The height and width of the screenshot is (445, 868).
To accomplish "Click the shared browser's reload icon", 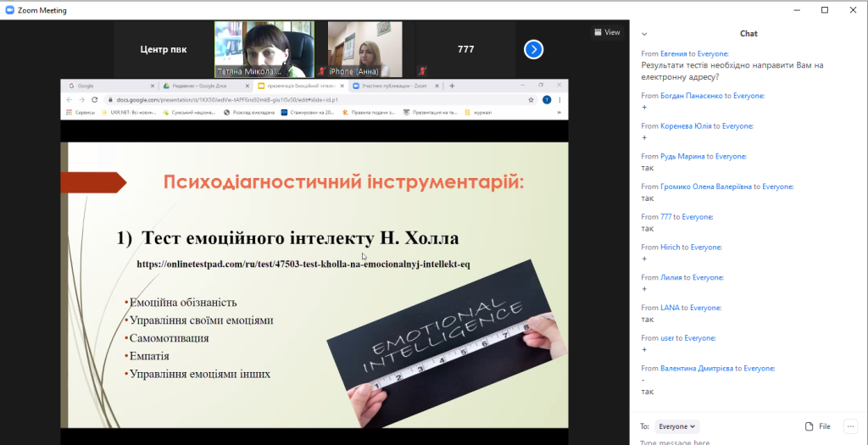I will (93, 99).
